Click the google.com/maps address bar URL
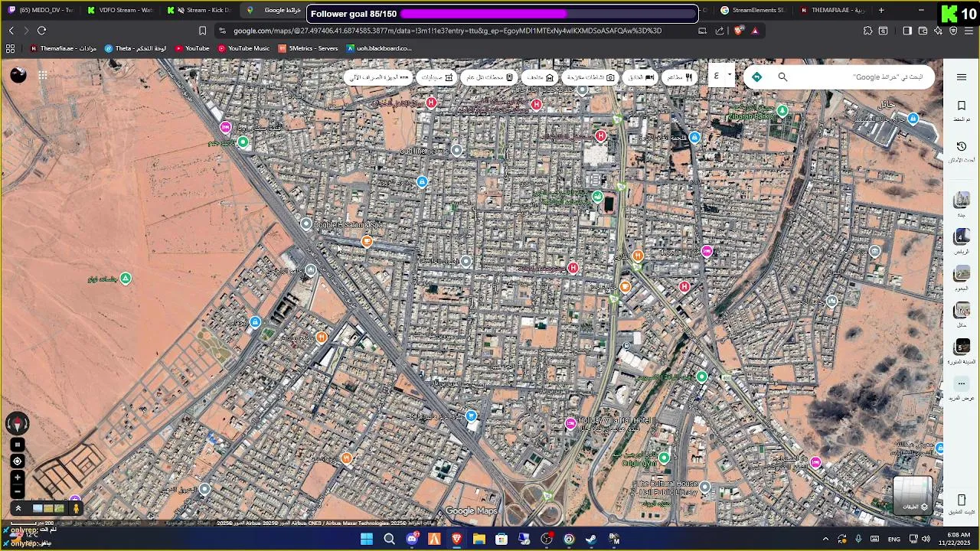 click(x=447, y=31)
